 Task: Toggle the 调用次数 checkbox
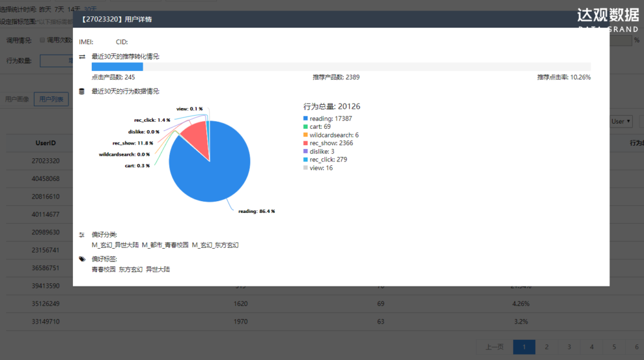click(42, 40)
